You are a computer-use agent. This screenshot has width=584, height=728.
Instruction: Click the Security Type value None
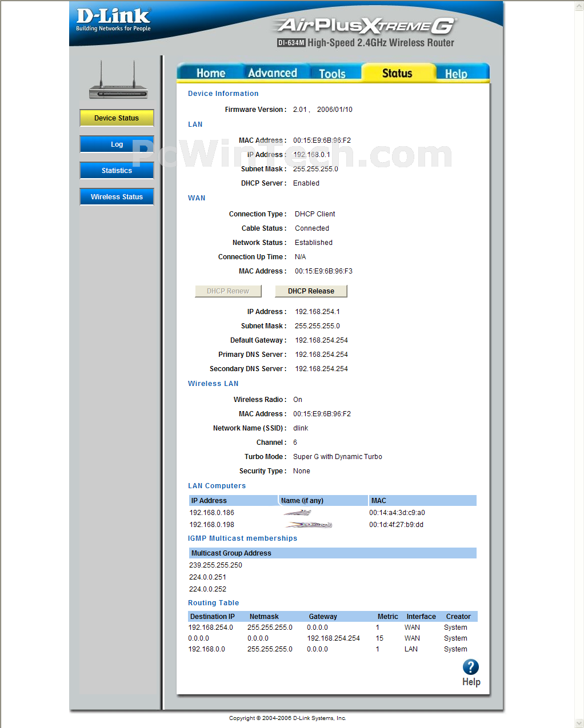click(x=302, y=471)
